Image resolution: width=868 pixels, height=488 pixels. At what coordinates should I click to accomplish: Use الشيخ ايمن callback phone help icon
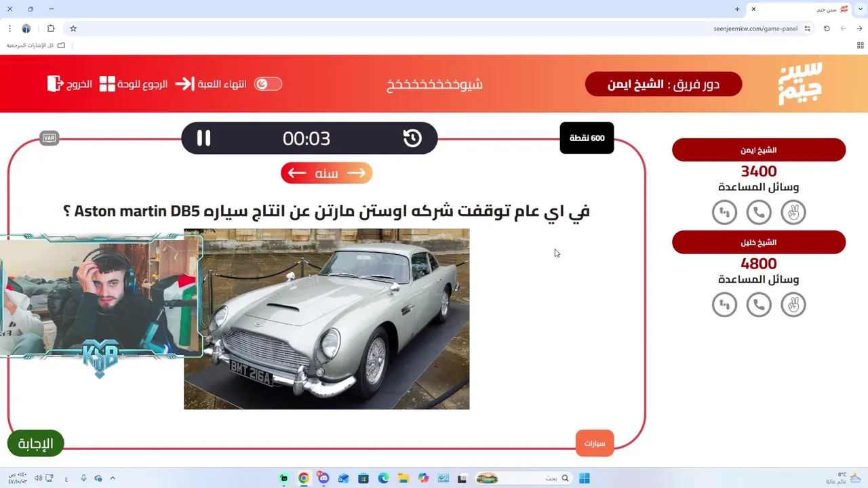(724, 213)
